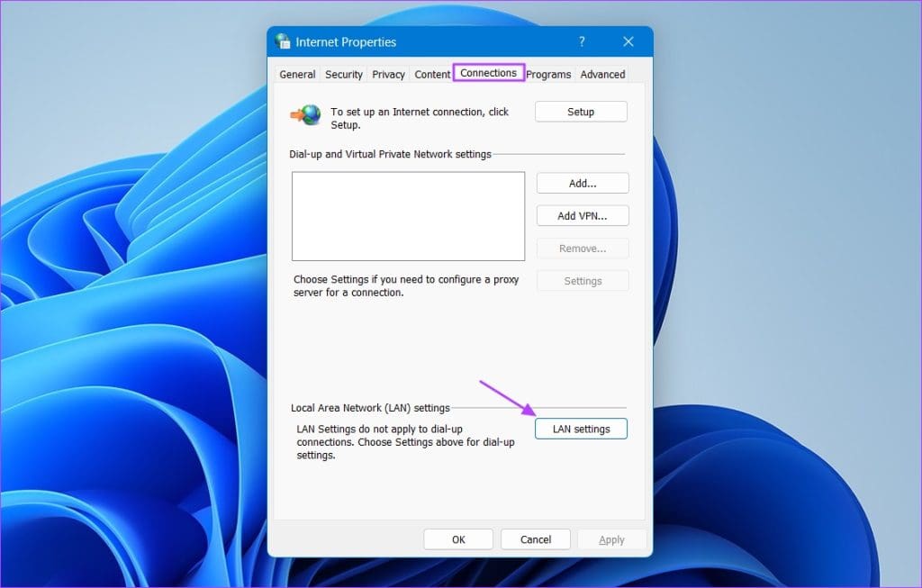The width and height of the screenshot is (922, 588).
Task: Open LAN settings
Action: coord(581,429)
